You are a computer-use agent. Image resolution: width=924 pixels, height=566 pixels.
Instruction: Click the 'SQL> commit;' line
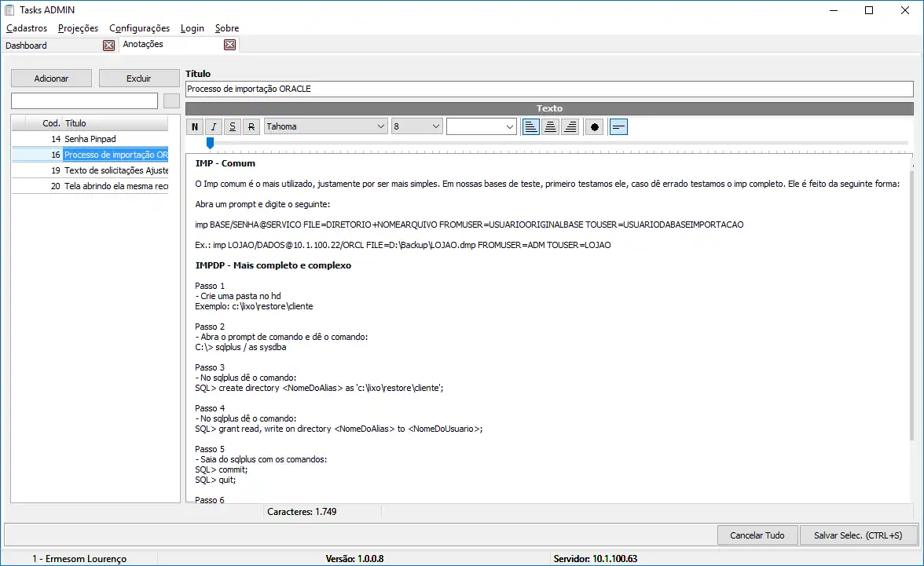[222, 469]
